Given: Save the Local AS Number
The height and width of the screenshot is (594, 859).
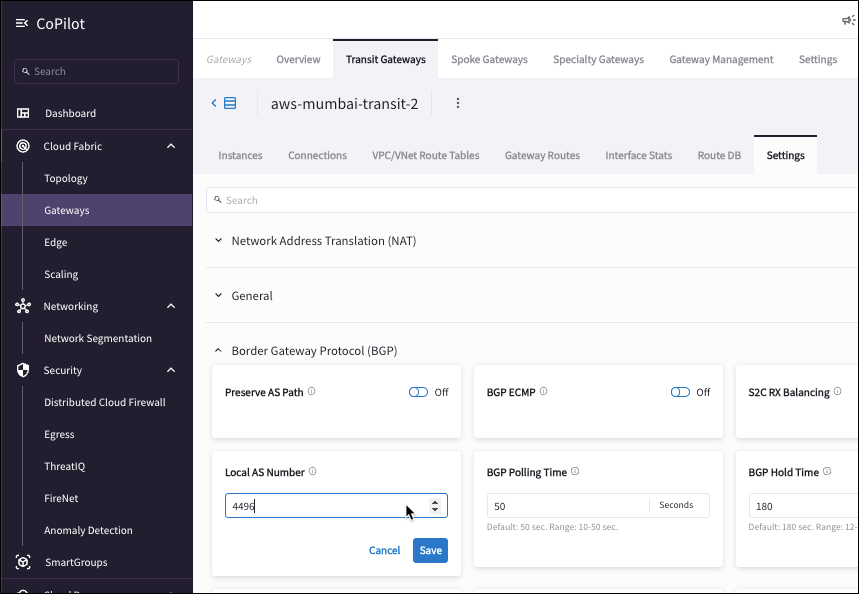Looking at the screenshot, I should click(x=430, y=550).
